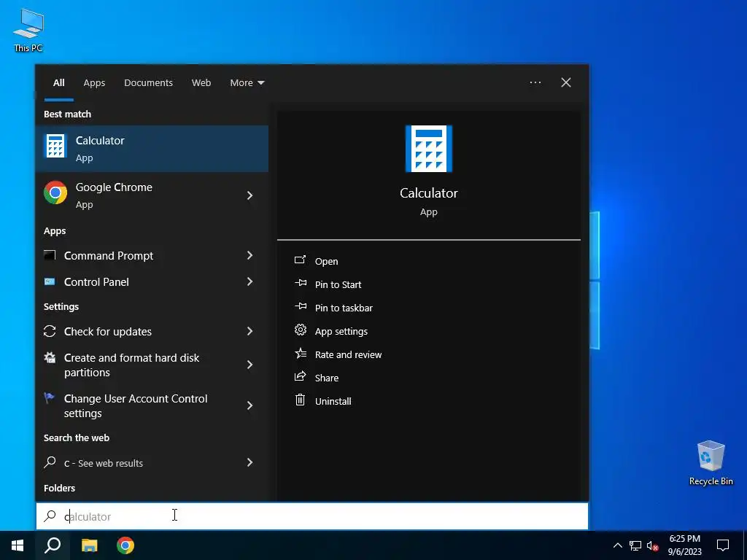The width and height of the screenshot is (747, 560).
Task: Choose Pin to taskbar for Calculator
Action: click(344, 308)
